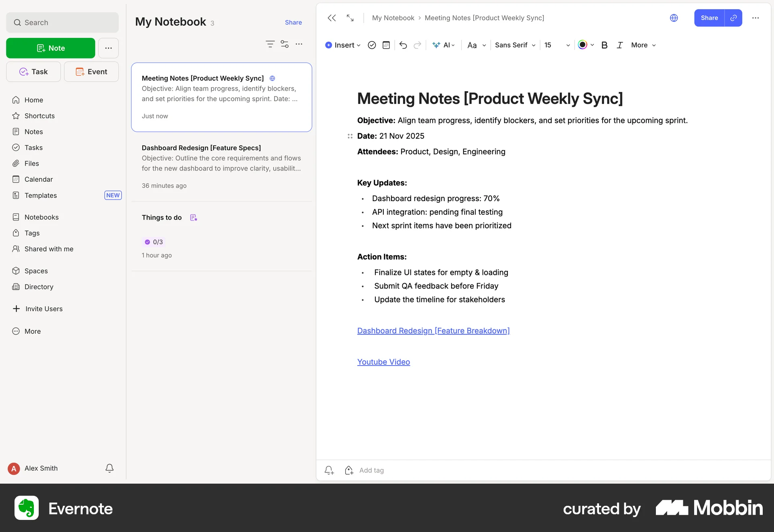The height and width of the screenshot is (532, 774).
Task: Expand the note to full screen view
Action: (x=350, y=18)
